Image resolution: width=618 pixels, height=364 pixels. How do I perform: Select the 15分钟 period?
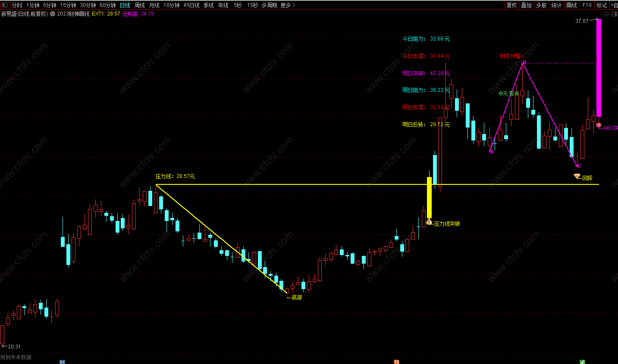point(68,5)
